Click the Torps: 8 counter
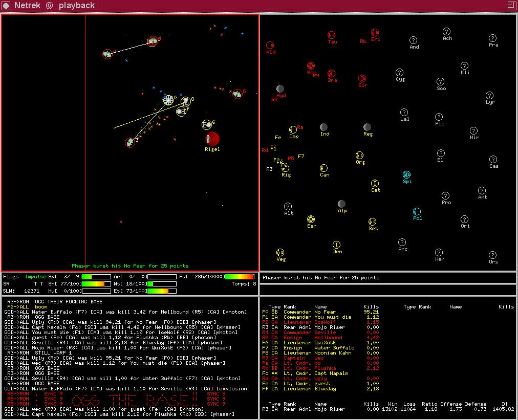 pos(244,284)
